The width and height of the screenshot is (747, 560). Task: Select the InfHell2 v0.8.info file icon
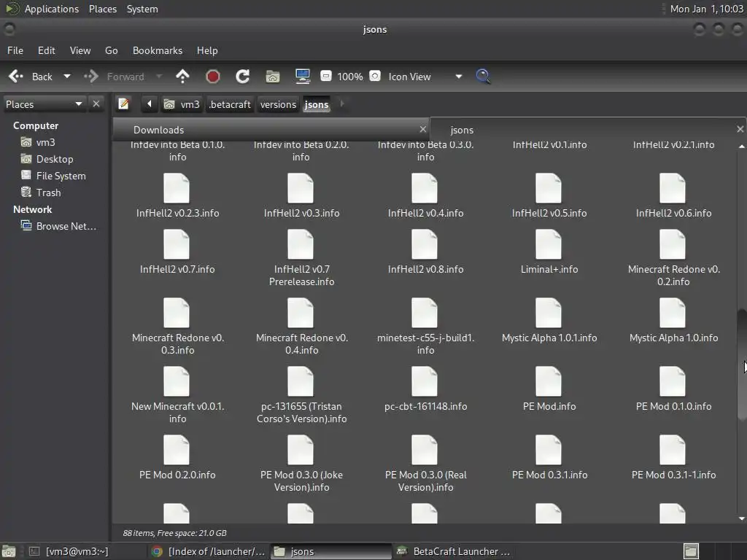(425, 245)
